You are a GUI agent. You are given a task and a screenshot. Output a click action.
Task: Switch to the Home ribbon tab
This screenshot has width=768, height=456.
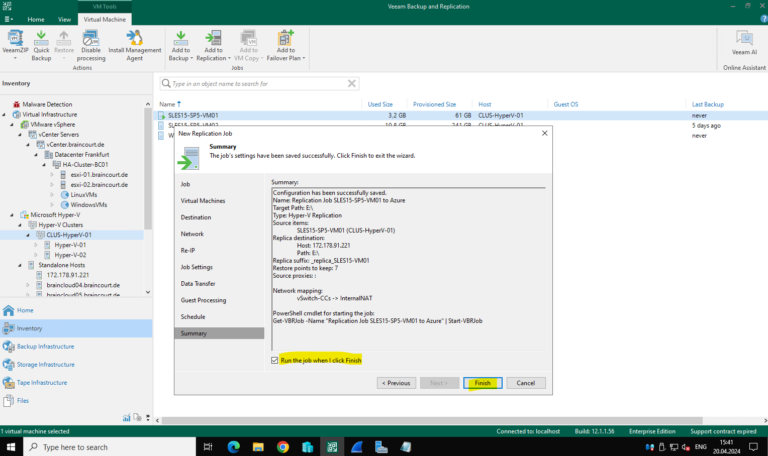click(x=36, y=20)
